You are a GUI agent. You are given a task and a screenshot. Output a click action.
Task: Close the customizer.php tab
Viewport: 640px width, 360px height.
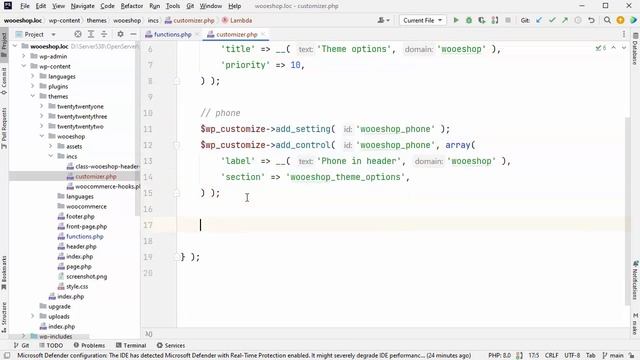click(x=263, y=34)
